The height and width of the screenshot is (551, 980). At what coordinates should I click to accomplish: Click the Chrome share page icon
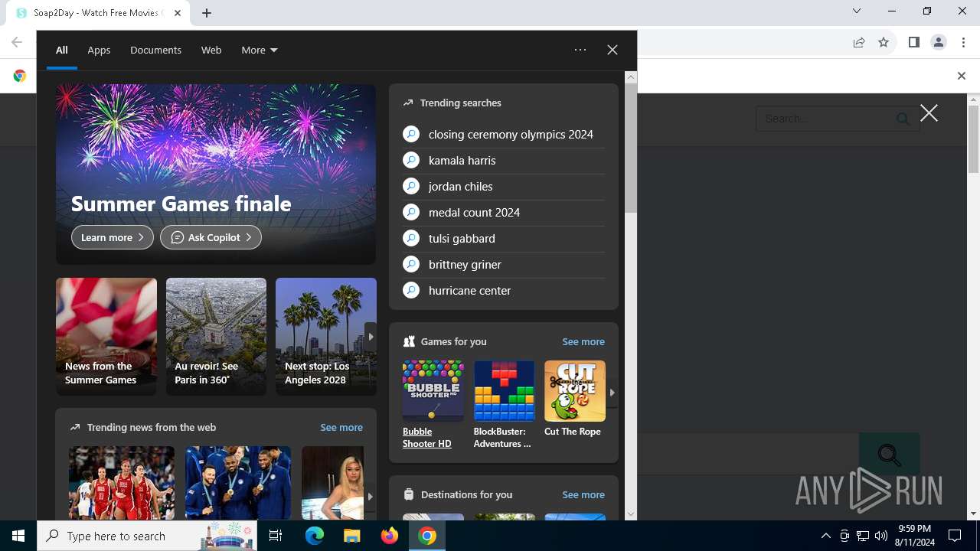[859, 43]
